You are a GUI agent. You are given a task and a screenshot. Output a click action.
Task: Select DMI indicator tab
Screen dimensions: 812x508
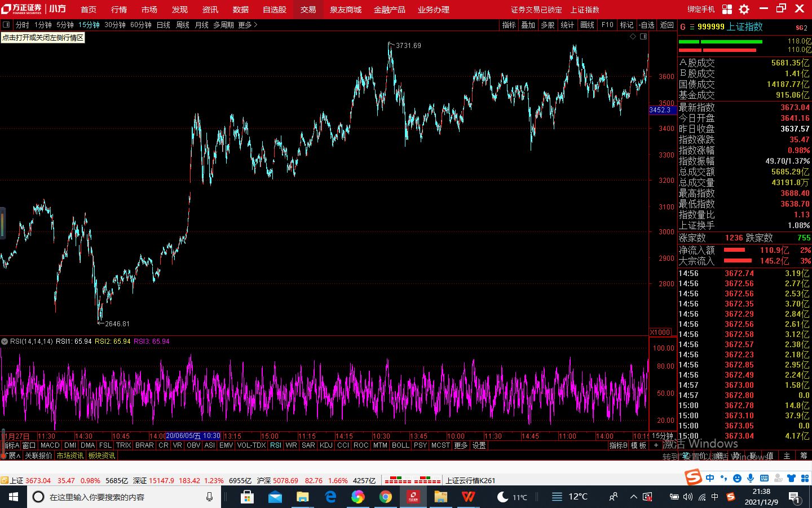70,445
